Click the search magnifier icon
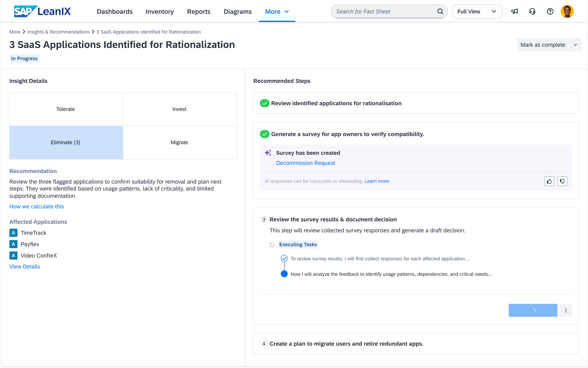This screenshot has height=368, width=588. tap(440, 11)
